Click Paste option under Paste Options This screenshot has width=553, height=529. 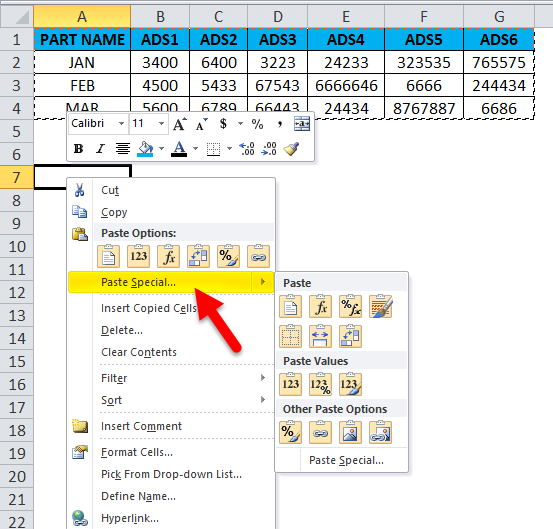(x=108, y=256)
